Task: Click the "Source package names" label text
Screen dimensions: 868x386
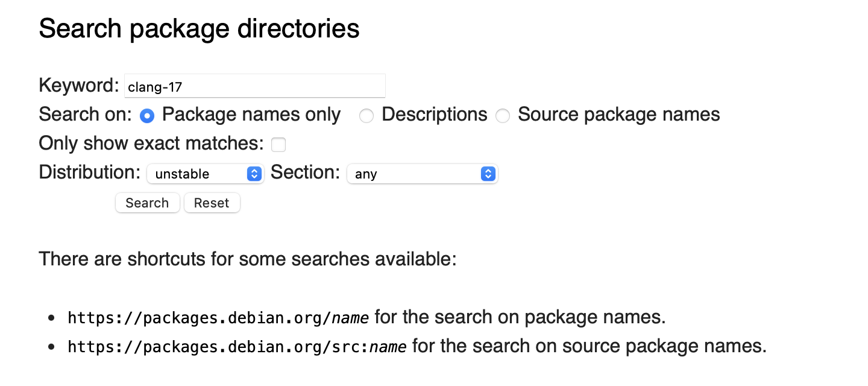Action: [618, 115]
